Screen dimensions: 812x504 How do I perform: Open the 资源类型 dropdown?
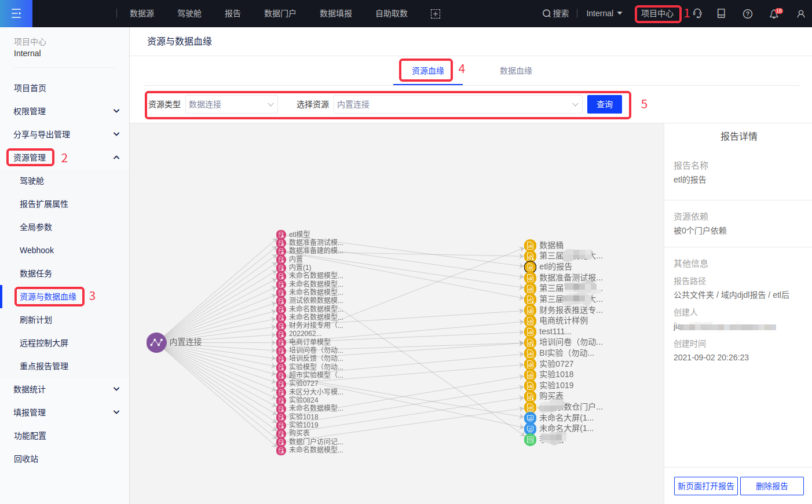coord(231,104)
